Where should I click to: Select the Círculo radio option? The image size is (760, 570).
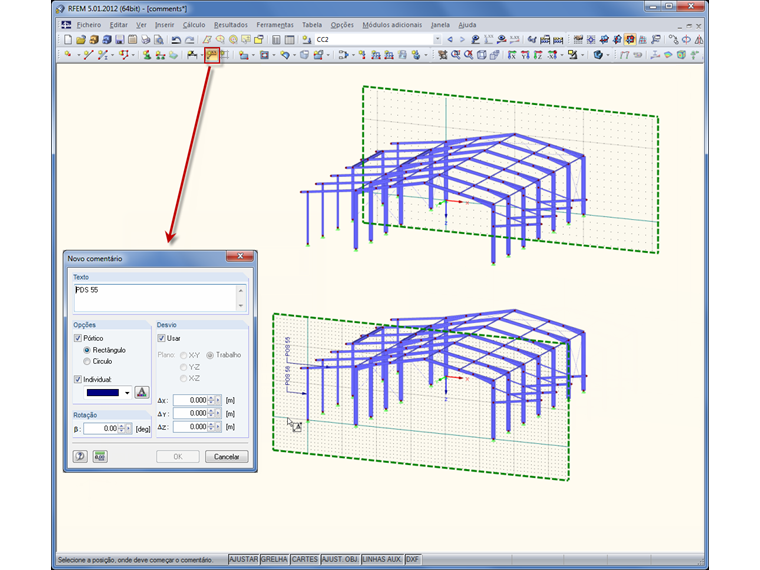[87, 362]
